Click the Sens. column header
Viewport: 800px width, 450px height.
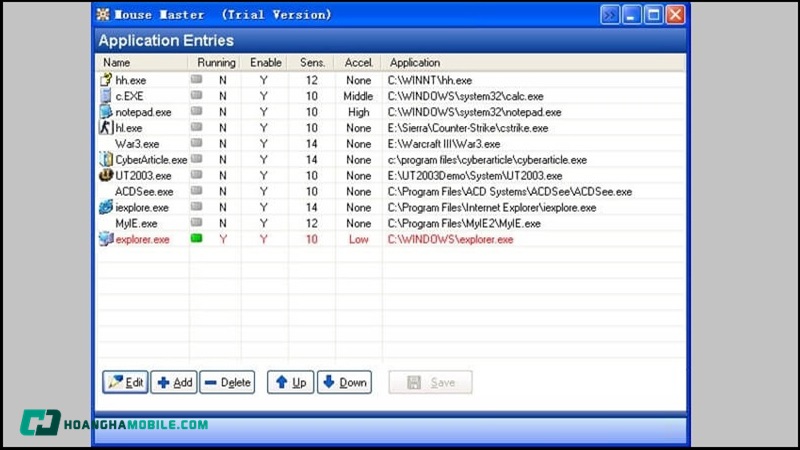coord(312,63)
